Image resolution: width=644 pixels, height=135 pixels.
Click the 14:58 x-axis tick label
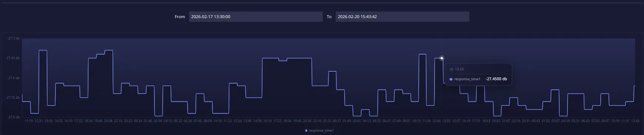pyautogui.click(x=257, y=121)
